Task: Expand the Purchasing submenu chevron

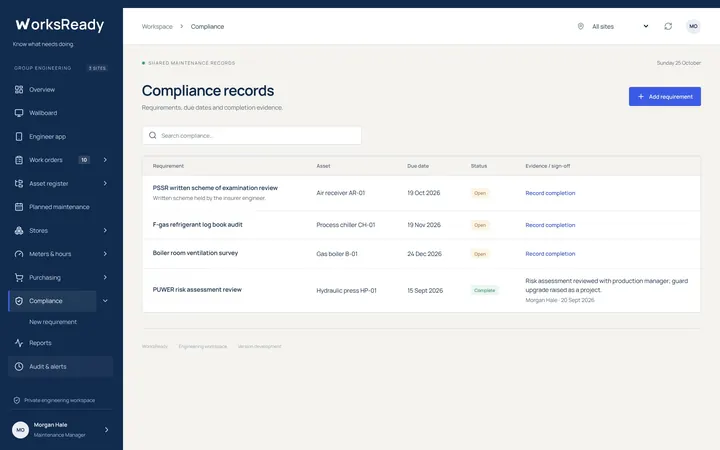Action: (x=105, y=277)
